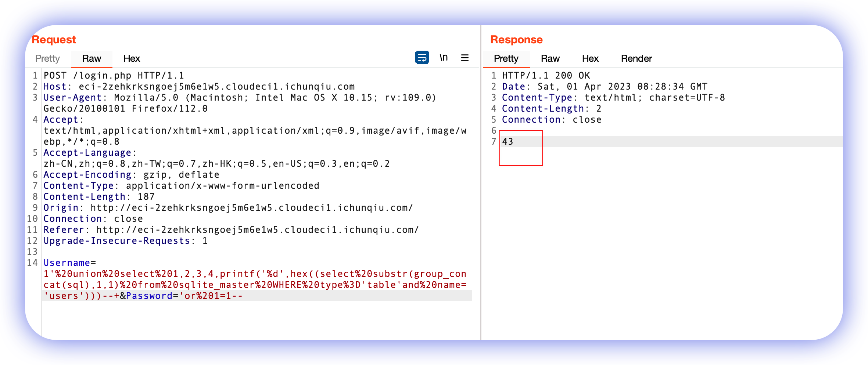Click the Username parameter name

click(67, 263)
